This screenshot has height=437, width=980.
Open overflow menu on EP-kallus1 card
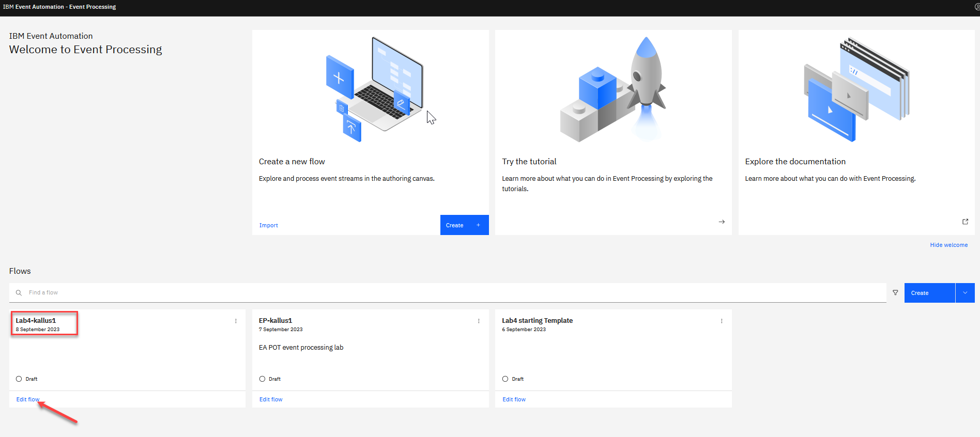tap(479, 321)
